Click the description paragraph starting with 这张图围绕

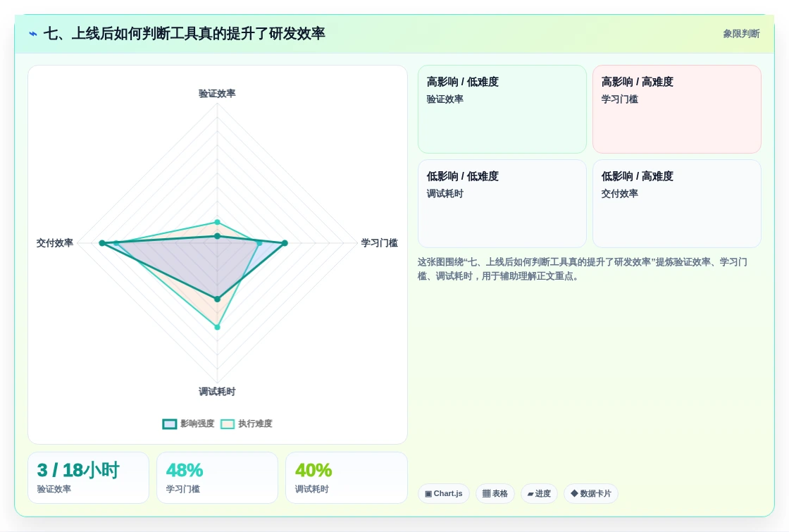[x=582, y=268]
